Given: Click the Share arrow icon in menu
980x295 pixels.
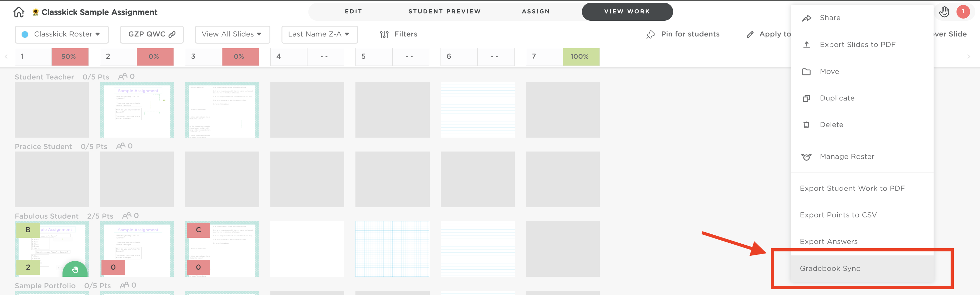Looking at the screenshot, I should click(806, 18).
